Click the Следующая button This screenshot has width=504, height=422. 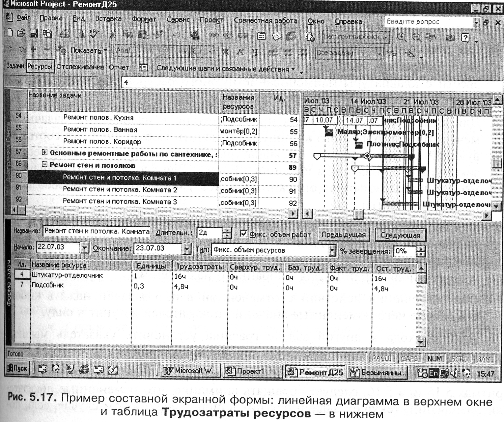click(x=400, y=235)
